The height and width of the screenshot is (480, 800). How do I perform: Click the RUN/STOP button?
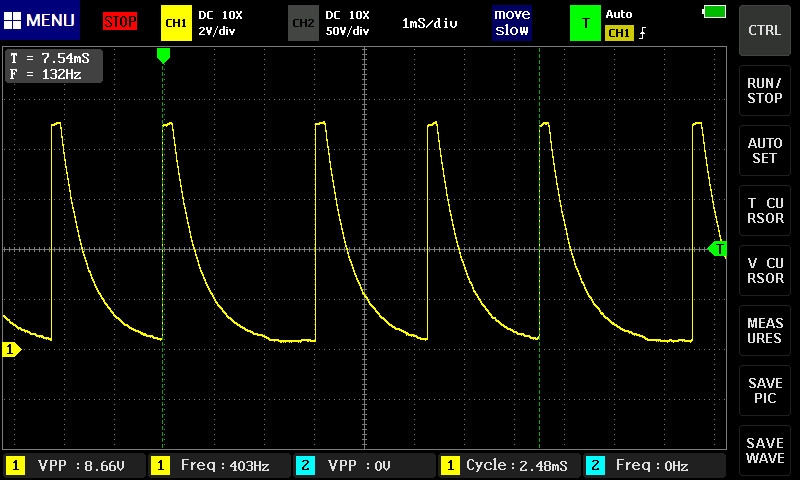click(x=764, y=90)
